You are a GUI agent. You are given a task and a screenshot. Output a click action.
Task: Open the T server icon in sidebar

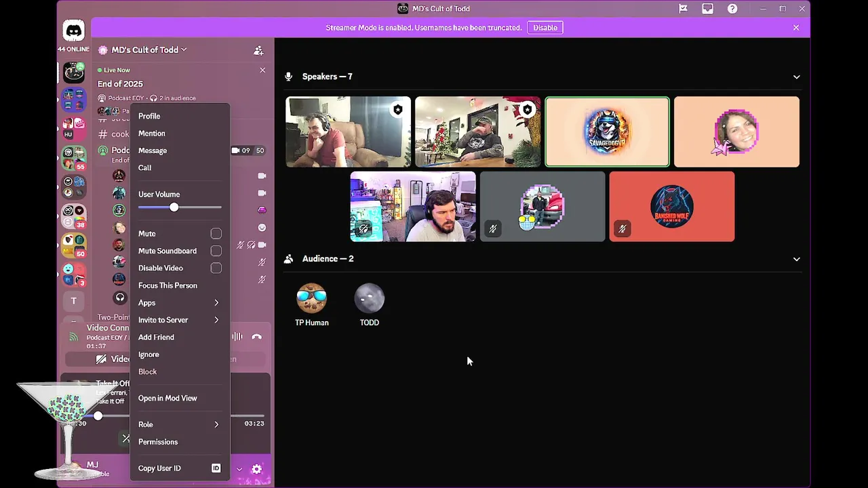pyautogui.click(x=74, y=301)
